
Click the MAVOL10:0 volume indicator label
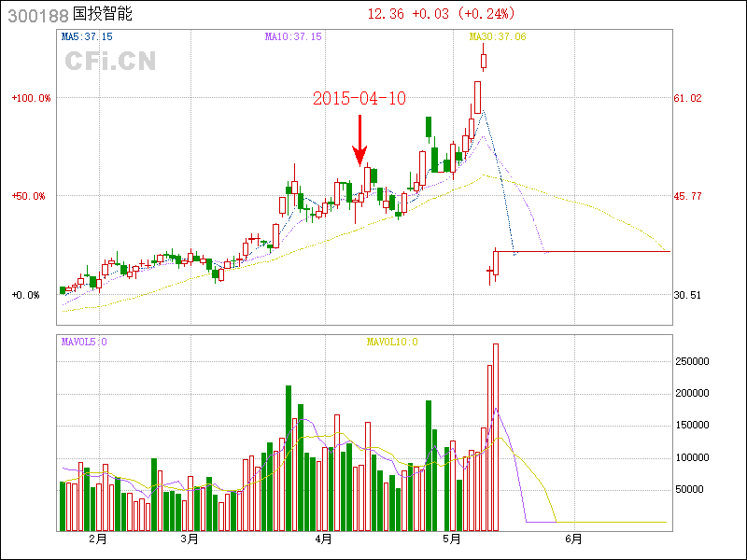pyautogui.click(x=392, y=342)
